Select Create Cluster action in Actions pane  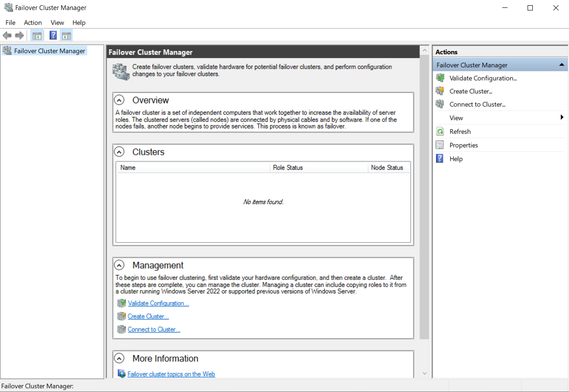click(x=471, y=91)
